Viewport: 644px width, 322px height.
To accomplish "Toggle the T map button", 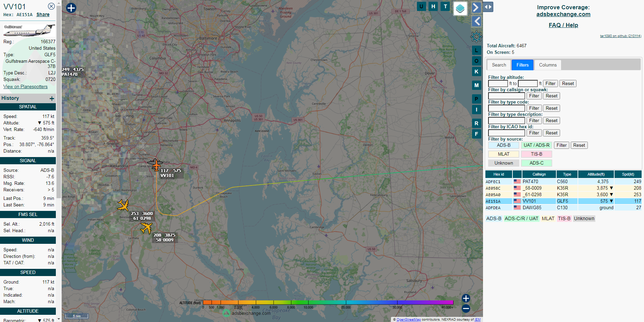I will (x=445, y=6).
